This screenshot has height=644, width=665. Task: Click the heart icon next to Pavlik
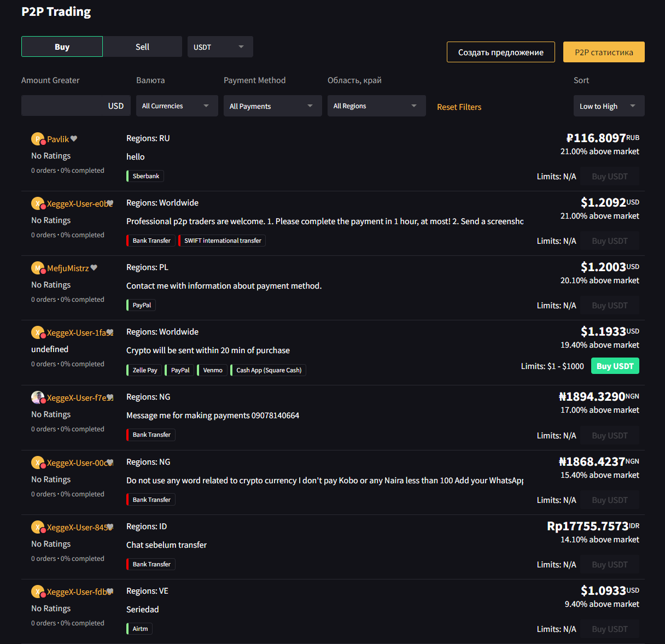click(x=74, y=139)
